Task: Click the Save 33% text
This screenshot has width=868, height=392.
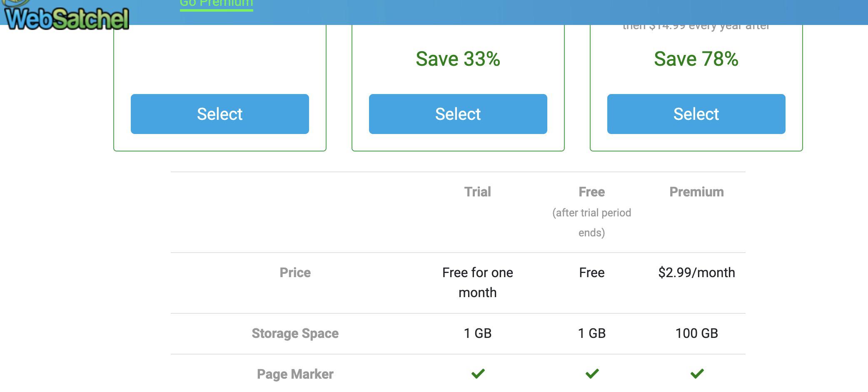Action: click(458, 59)
